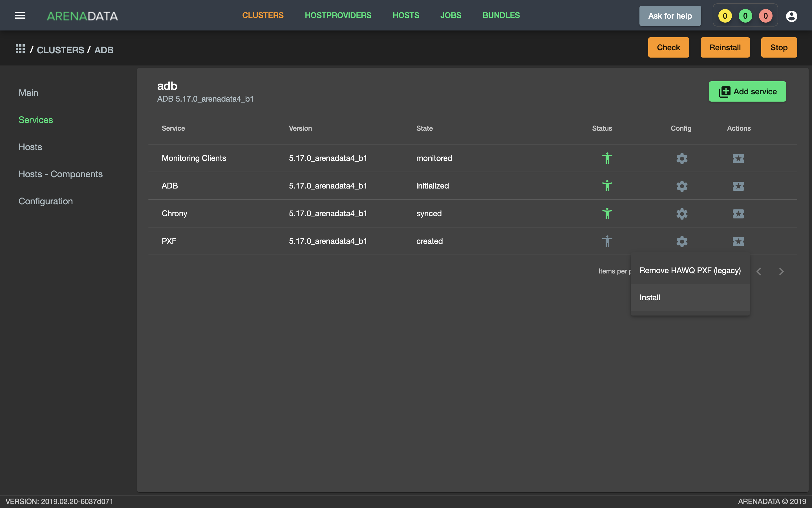The image size is (812, 508).
Task: Choose Install from the actions popup
Action: tap(690, 297)
